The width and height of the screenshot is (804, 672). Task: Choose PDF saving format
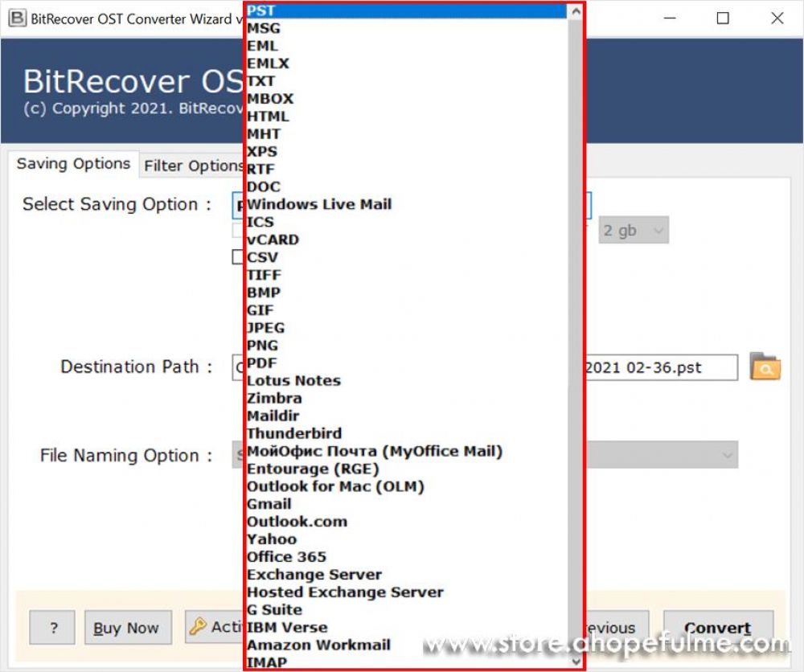[x=407, y=363]
